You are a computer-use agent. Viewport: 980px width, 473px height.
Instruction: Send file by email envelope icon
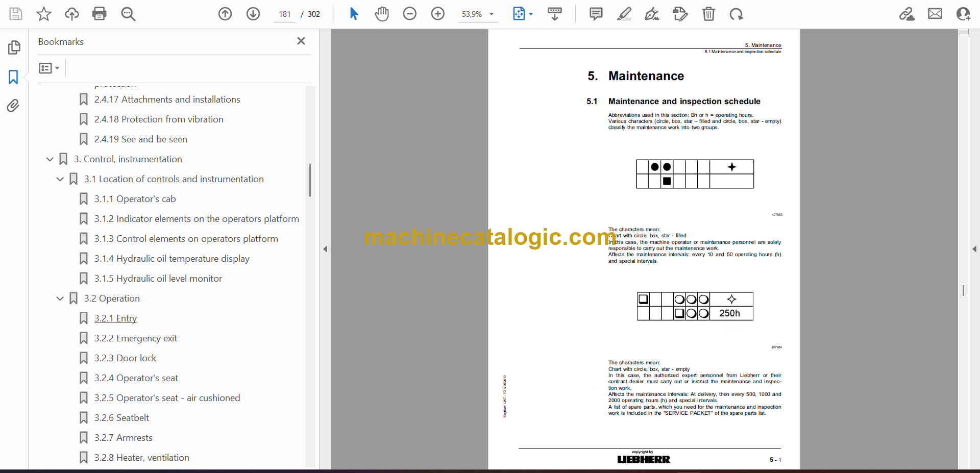click(935, 14)
